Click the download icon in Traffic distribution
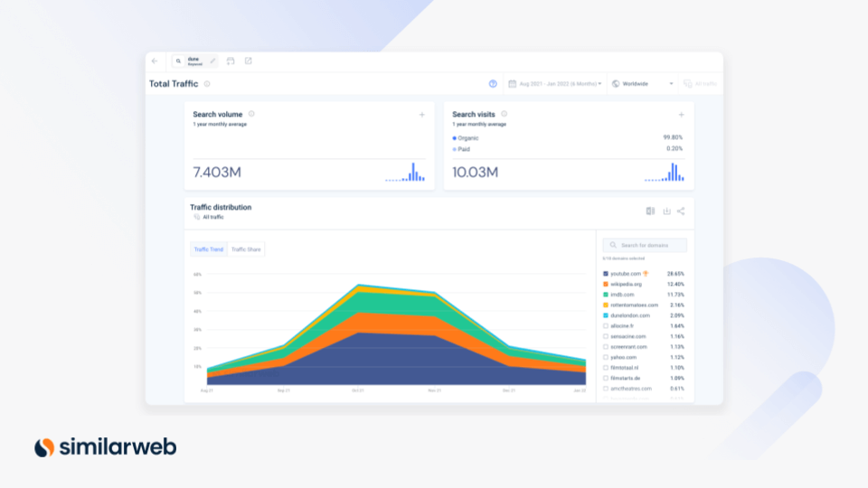The height and width of the screenshot is (488, 868). tap(666, 211)
